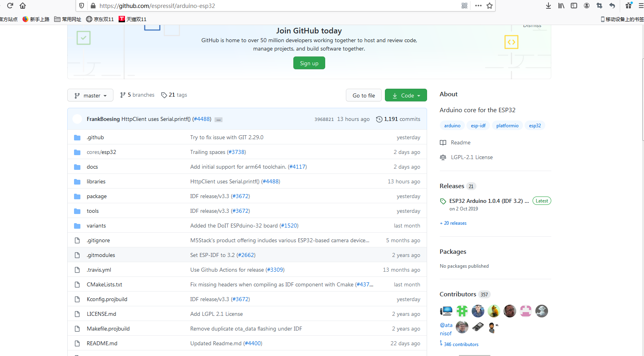Viewport: 644px width, 356px height.
Task: Click the padlock site security icon
Action: pos(93,6)
